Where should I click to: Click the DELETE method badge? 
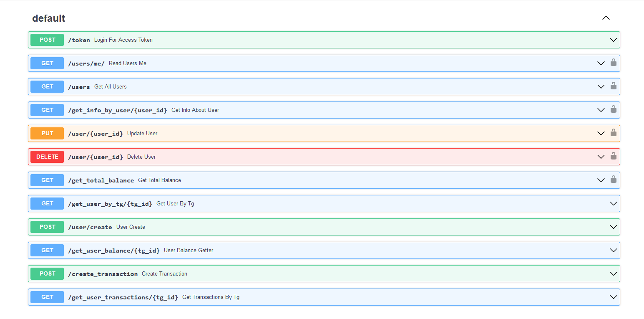(47, 157)
